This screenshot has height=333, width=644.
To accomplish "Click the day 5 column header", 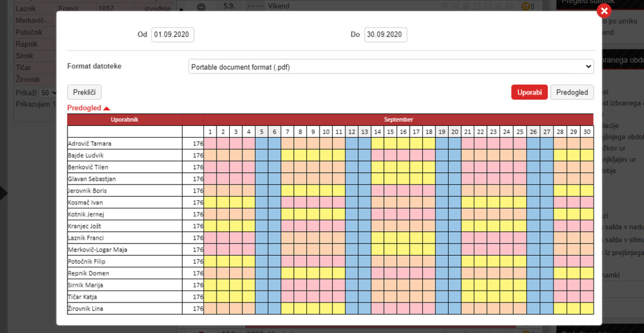I will tap(262, 132).
